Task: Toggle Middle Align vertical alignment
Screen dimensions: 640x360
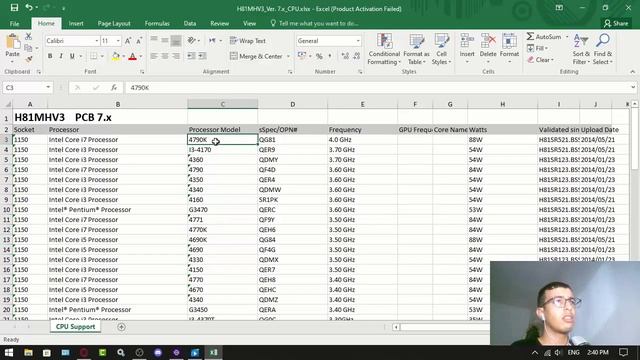Action: click(x=165, y=40)
